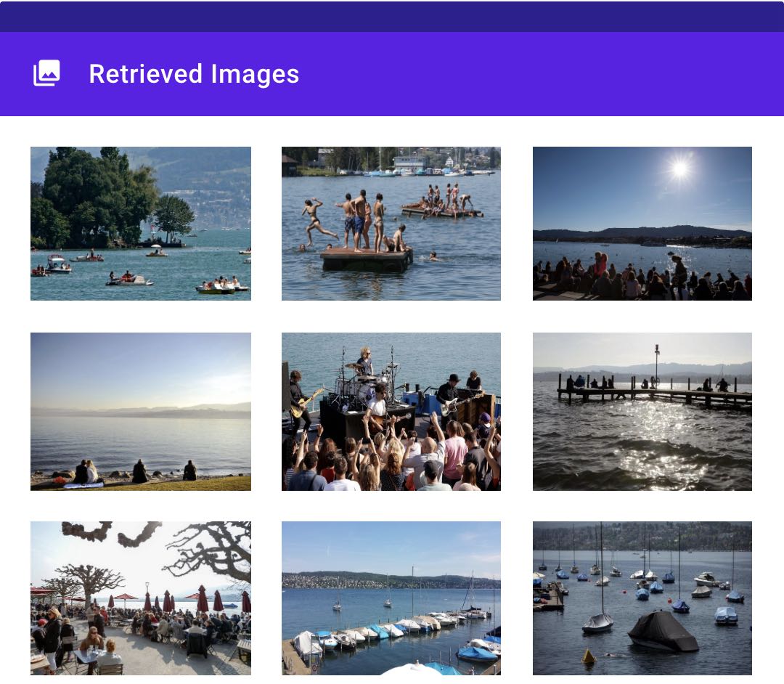Select the outdoor cafe with red umbrellas photo
The image size is (784, 684).
point(141,598)
